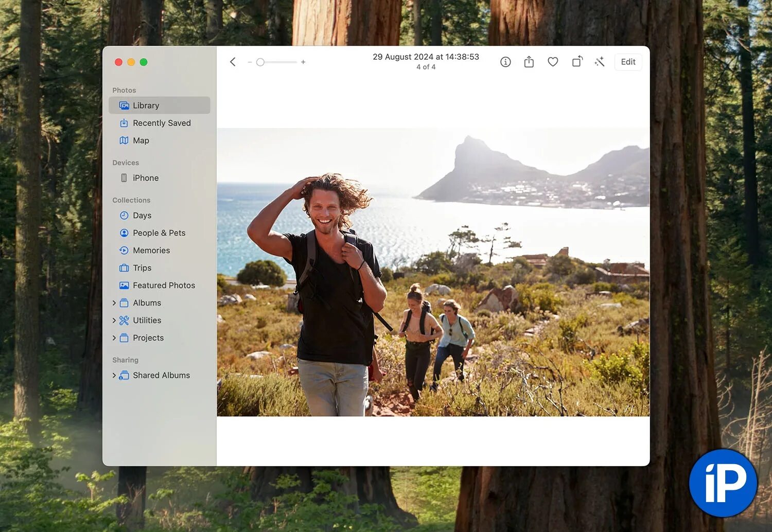Open the Map view label
Screen dimensions: 772x532
coord(141,140)
